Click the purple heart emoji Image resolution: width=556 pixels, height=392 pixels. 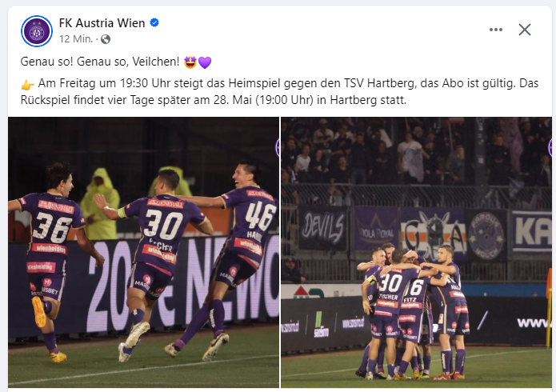(x=205, y=62)
